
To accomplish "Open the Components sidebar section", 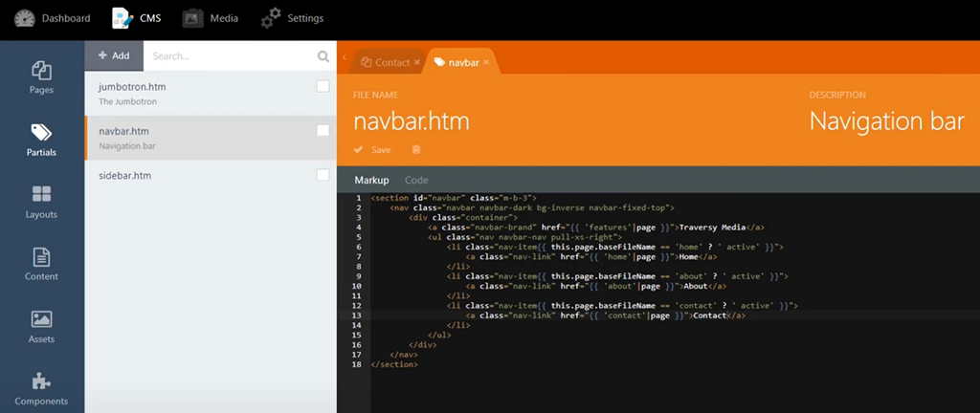I will click(41, 388).
